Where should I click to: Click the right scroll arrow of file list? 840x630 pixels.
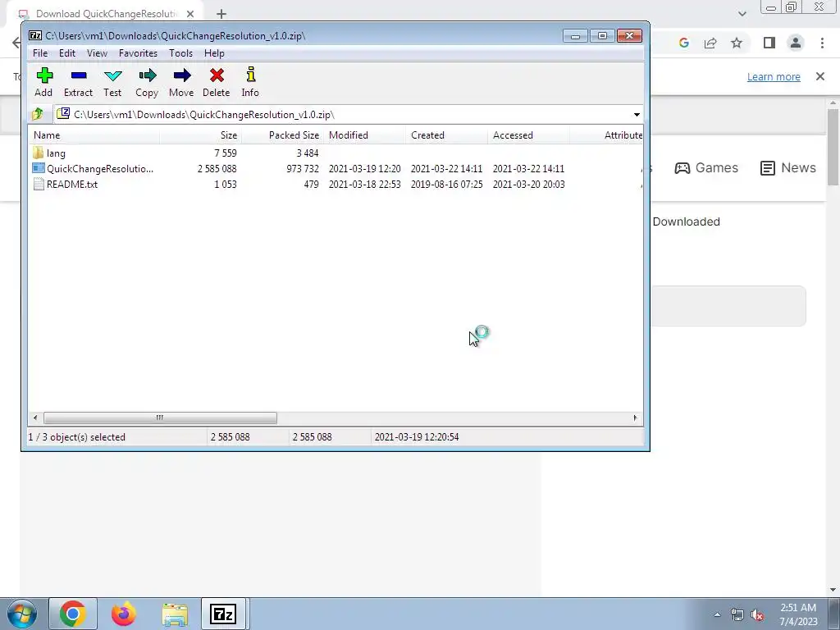tap(636, 418)
